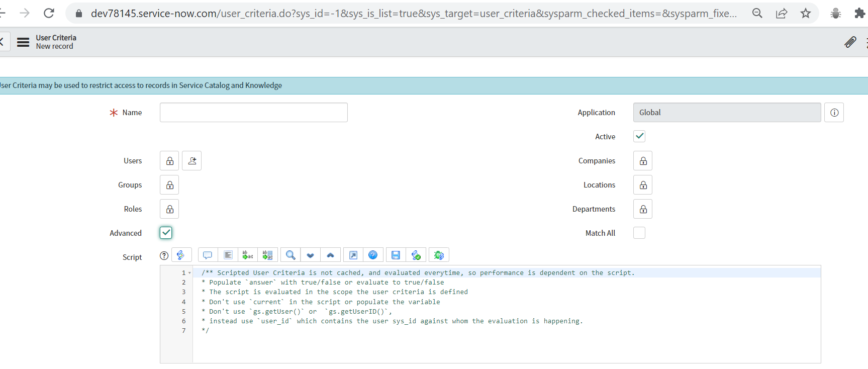
Task: Toggle the syntax editor script icon
Action: [x=181, y=255]
